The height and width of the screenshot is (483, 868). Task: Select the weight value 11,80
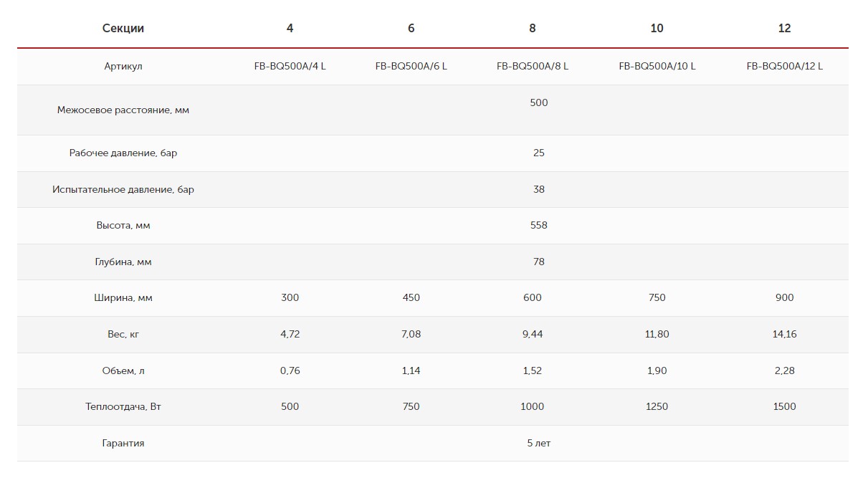[657, 334]
